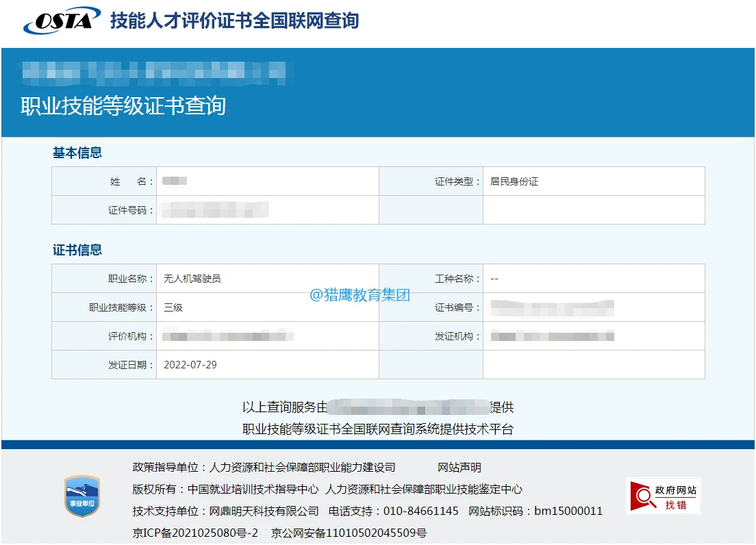756x545 pixels.
Task: Click the 姓名 label
Action: point(131,181)
